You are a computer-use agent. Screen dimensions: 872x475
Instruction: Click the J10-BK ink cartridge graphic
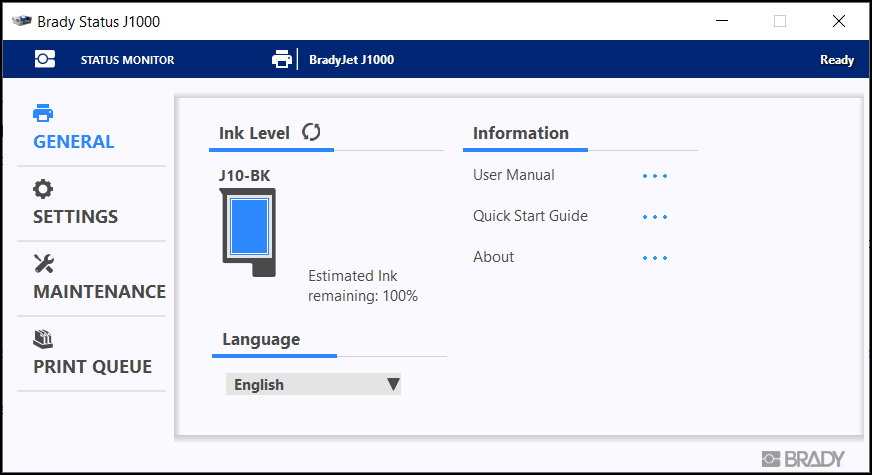(x=249, y=232)
